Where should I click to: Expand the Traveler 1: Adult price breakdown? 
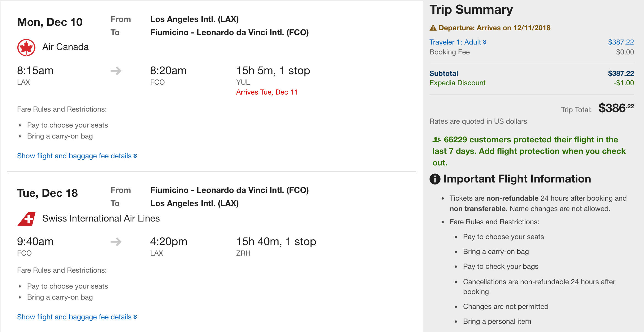pyautogui.click(x=458, y=42)
